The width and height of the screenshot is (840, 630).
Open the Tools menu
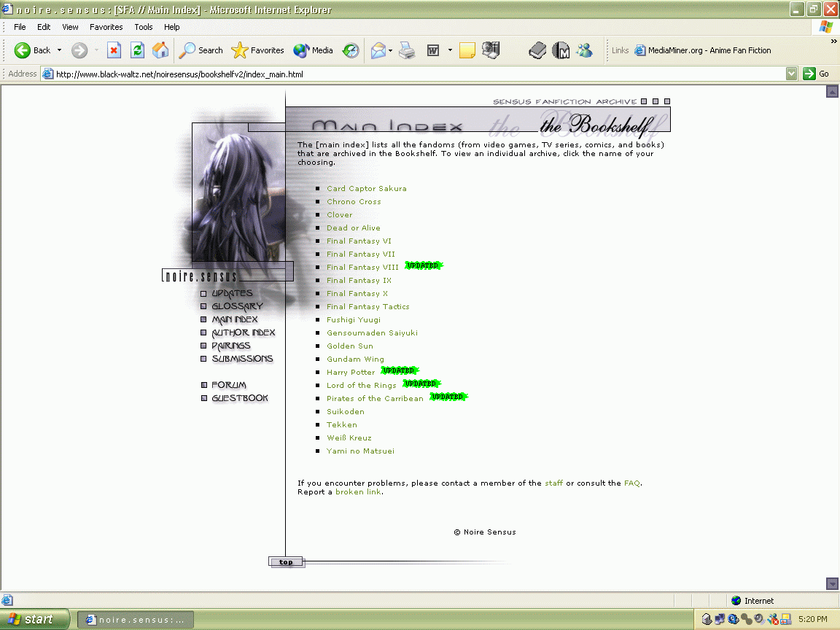tap(144, 27)
